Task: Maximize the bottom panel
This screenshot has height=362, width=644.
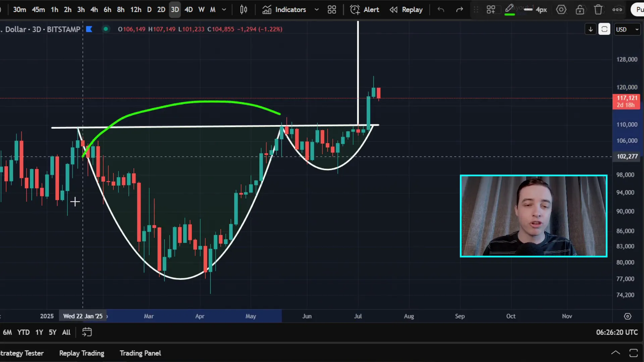Action: click(634, 353)
